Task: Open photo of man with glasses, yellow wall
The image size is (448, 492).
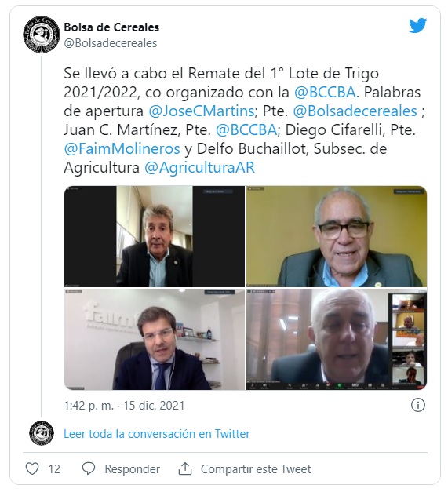Action: click(x=337, y=236)
